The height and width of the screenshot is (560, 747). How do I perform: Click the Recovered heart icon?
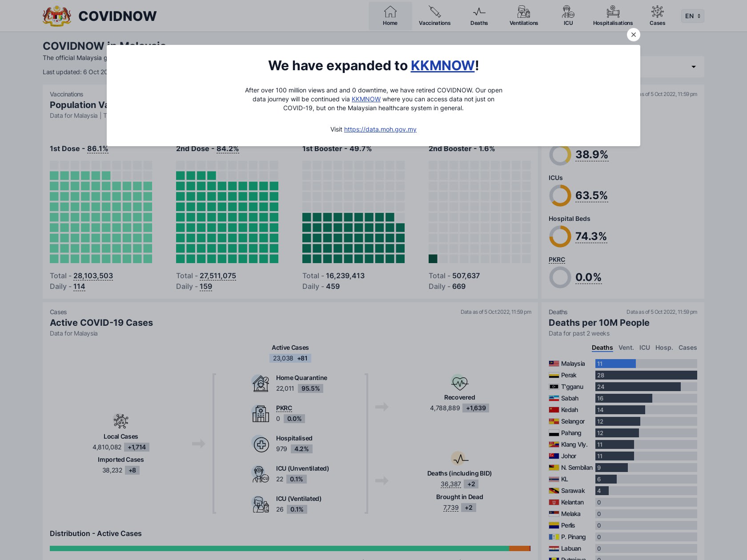pyautogui.click(x=459, y=383)
